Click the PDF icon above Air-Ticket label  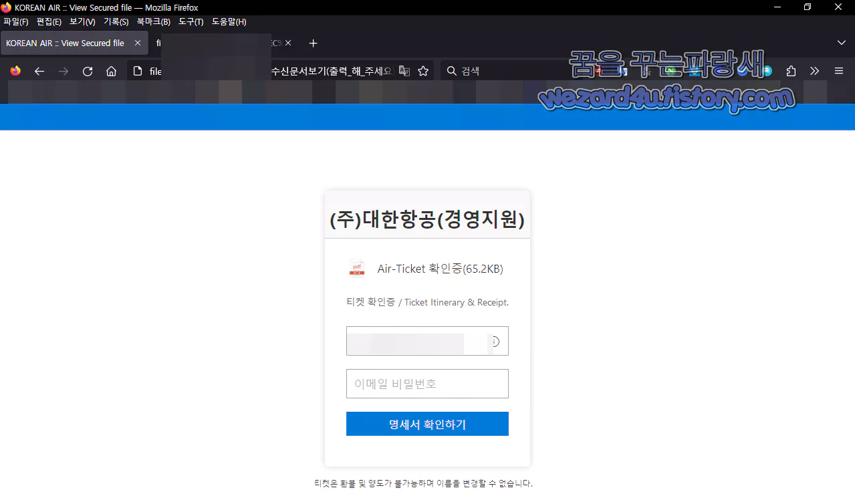(x=356, y=267)
